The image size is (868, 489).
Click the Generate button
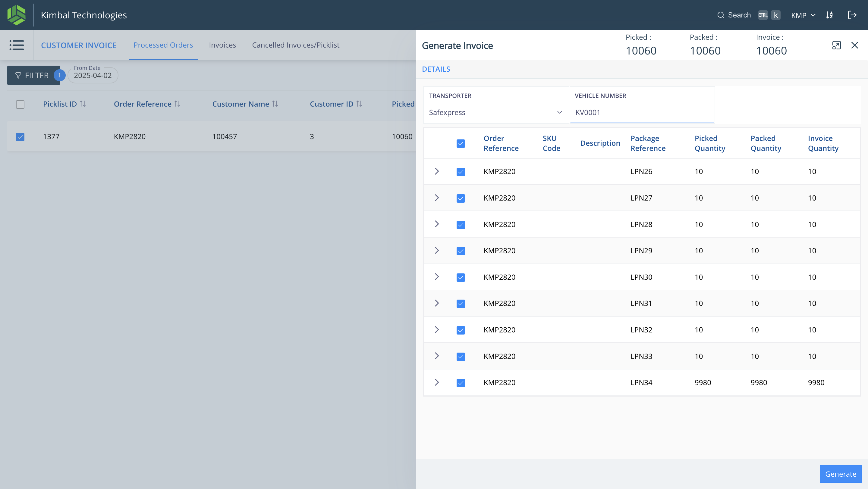(840, 474)
